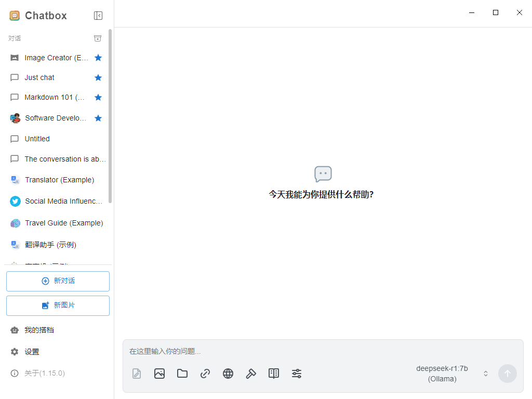Open the tools hammer icon
This screenshot has width=532, height=399.
pos(251,374)
